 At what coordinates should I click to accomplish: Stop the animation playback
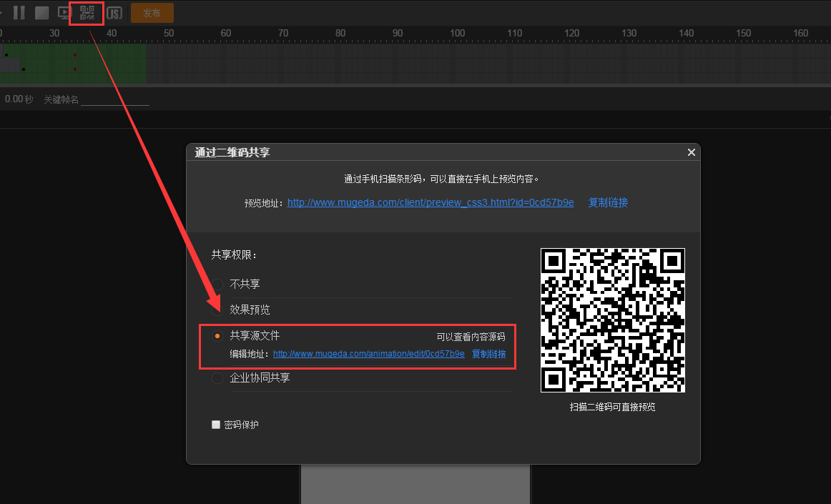tap(42, 13)
